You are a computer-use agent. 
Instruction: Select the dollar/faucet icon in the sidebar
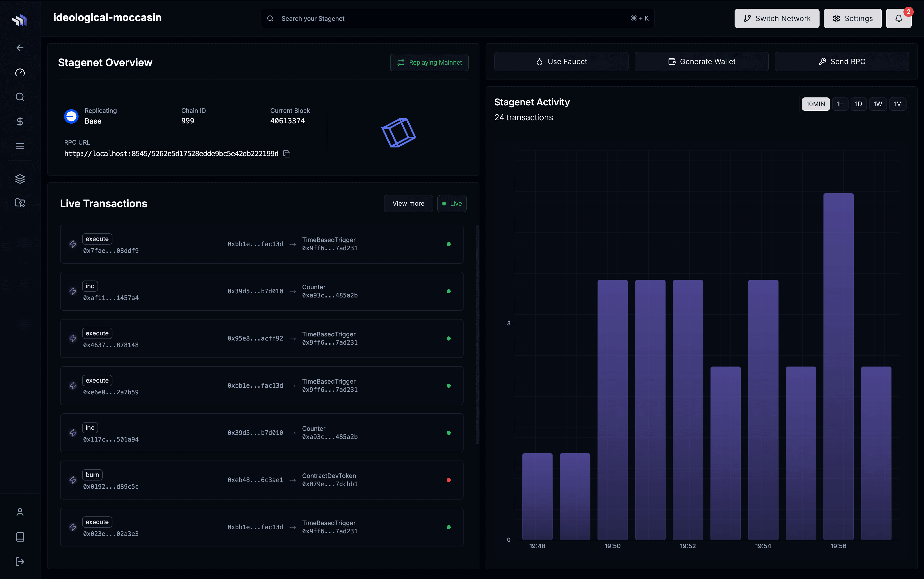click(20, 121)
